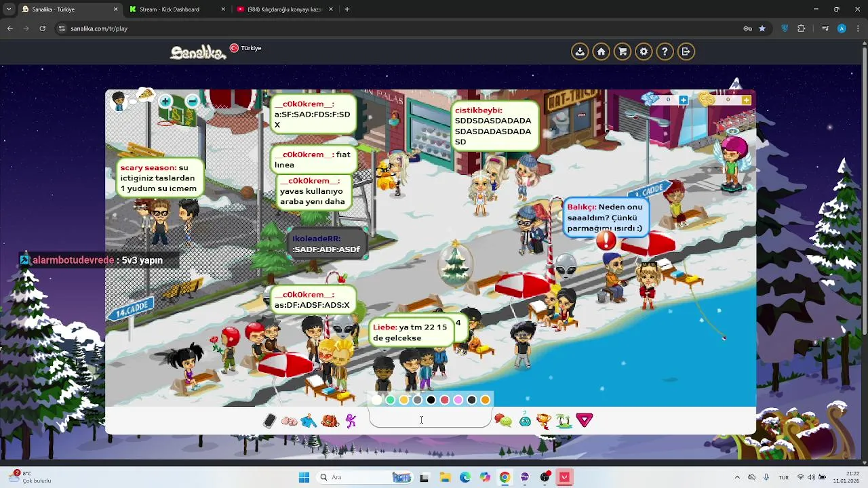Open the settings gear in Sanalika header
The height and width of the screenshot is (488, 868).
tap(644, 52)
